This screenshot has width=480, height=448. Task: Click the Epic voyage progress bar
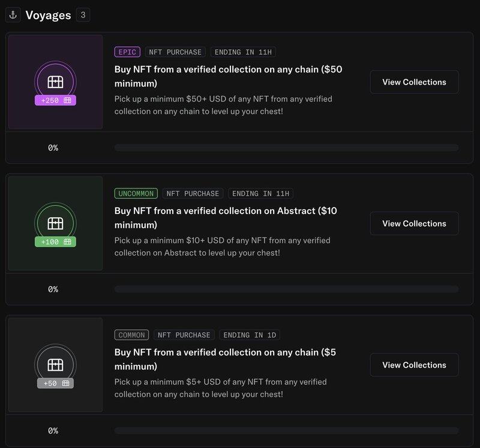click(287, 148)
